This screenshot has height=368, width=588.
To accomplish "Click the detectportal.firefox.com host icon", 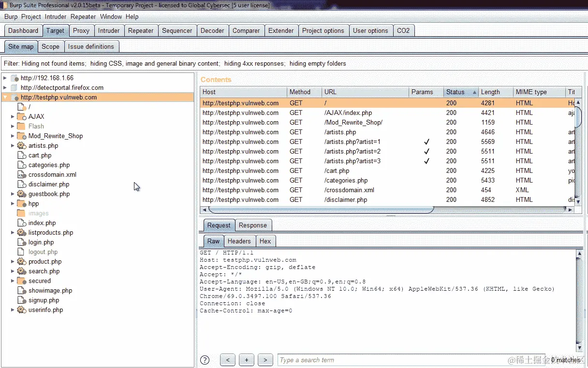I will (x=14, y=87).
